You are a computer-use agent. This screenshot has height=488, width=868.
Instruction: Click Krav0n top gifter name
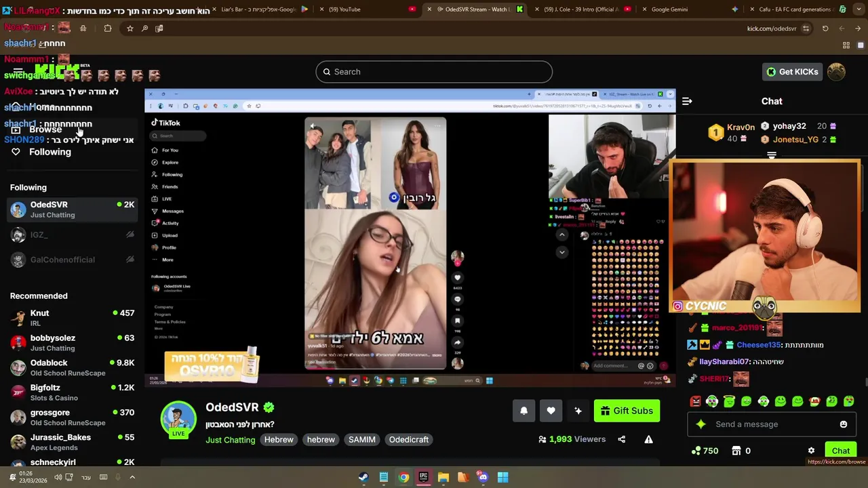[x=741, y=127]
